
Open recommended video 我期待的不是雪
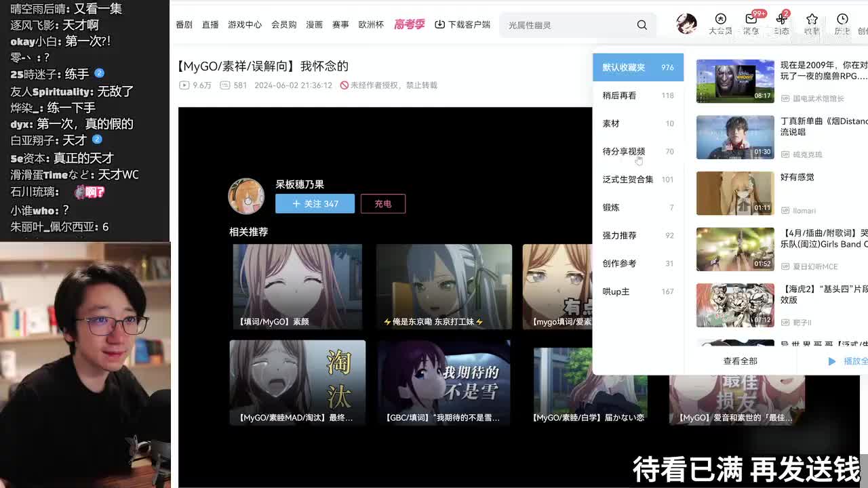tap(443, 383)
